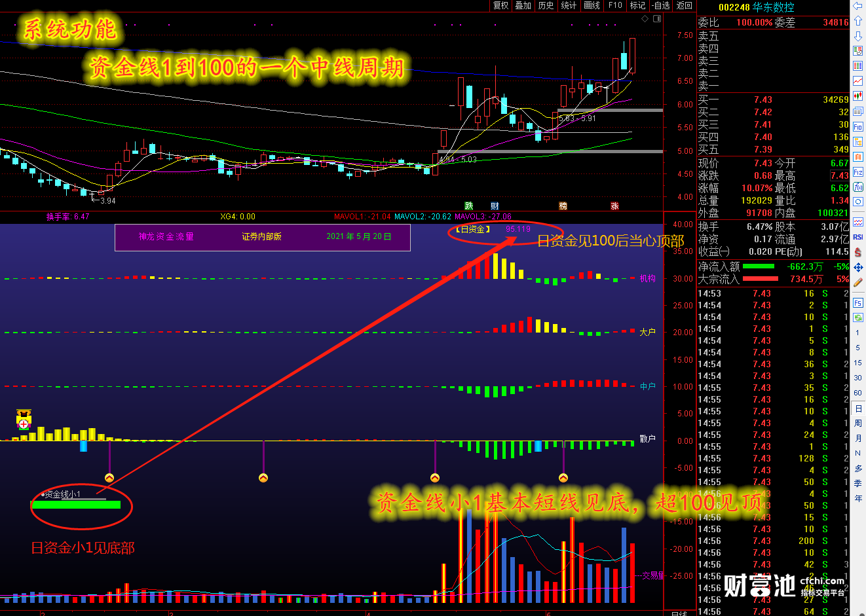Click the green refresh icon in sidebar

857,317
